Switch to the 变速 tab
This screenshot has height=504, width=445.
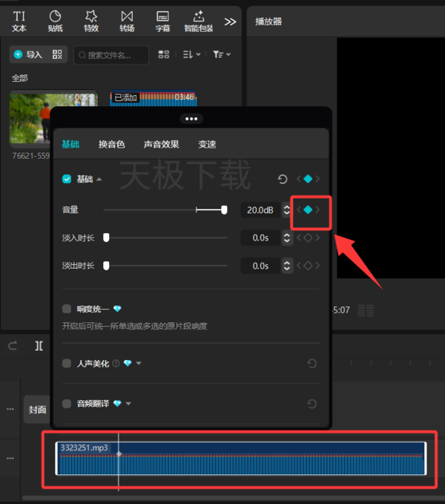(x=207, y=144)
